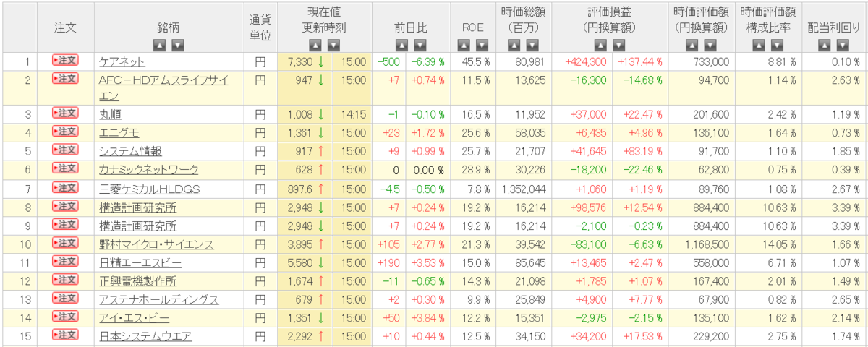Screen dimensions: 868x347
Task: Sort 構成比率 column descending
Action: (x=776, y=45)
